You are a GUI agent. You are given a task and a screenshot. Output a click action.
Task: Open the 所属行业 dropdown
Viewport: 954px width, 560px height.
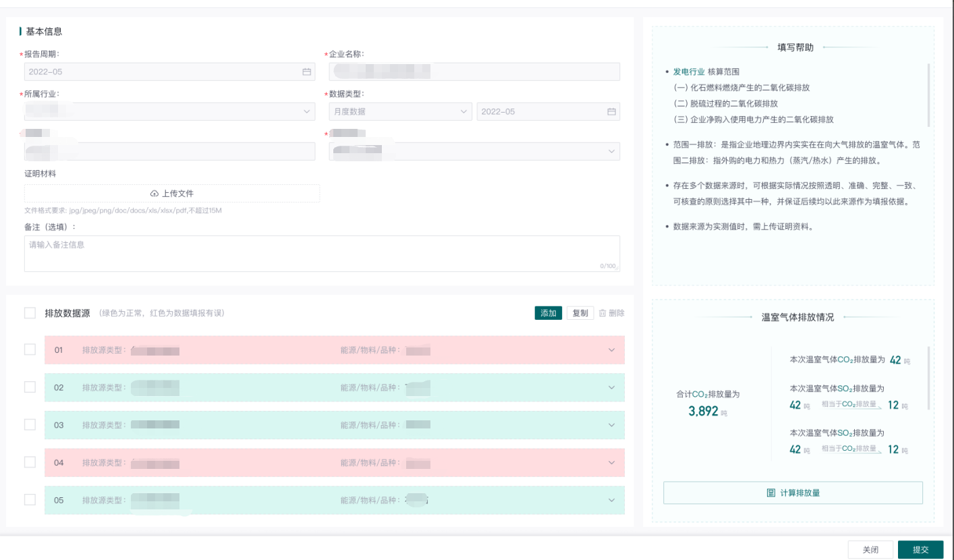tap(169, 111)
